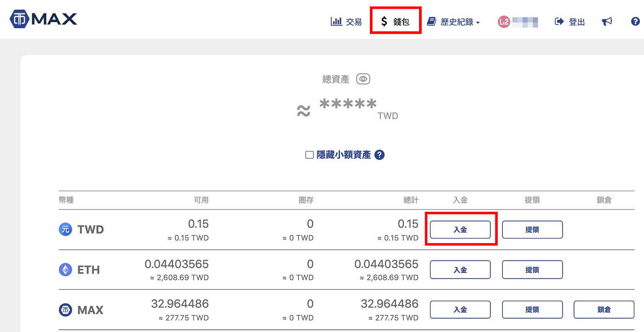Click 入金 button for TWD
The height and width of the screenshot is (332, 644).
460,229
